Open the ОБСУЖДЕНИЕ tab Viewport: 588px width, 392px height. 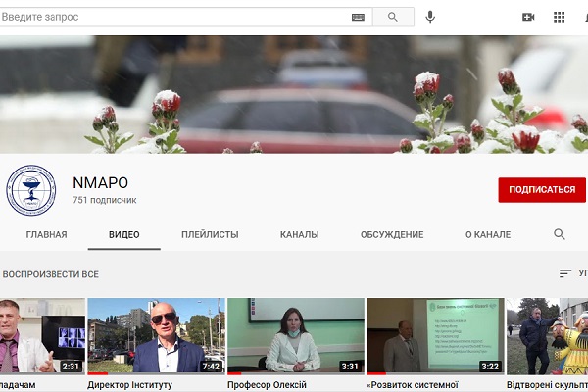(392, 235)
